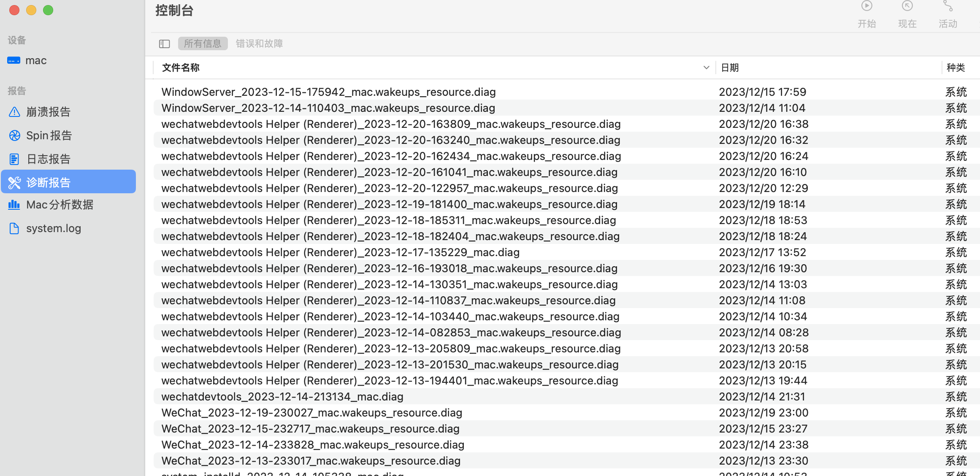Select Mac Analytics Data (Mac 分析数据) item

click(60, 205)
